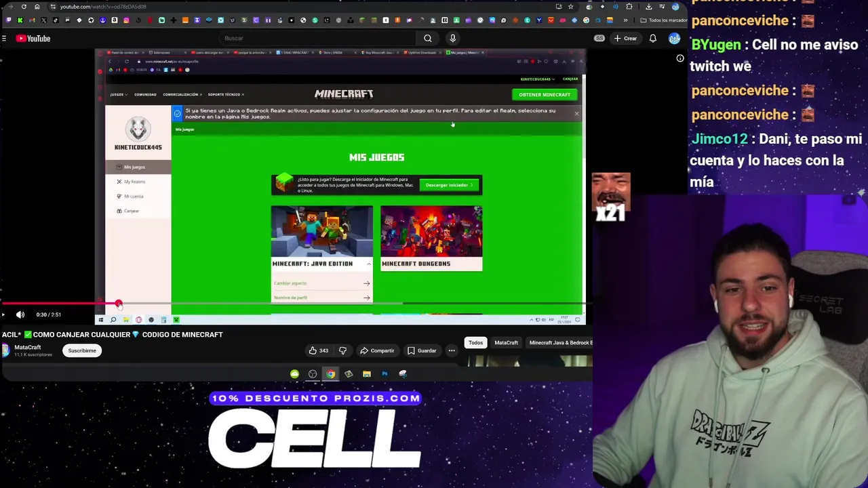
Task: Open Mis juegos in Minecraft sidebar
Action: point(138,167)
